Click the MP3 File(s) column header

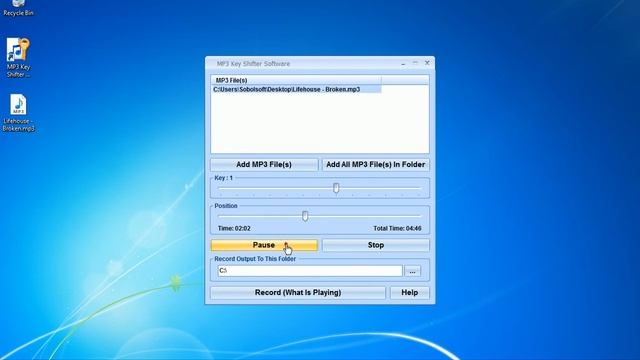pos(296,80)
